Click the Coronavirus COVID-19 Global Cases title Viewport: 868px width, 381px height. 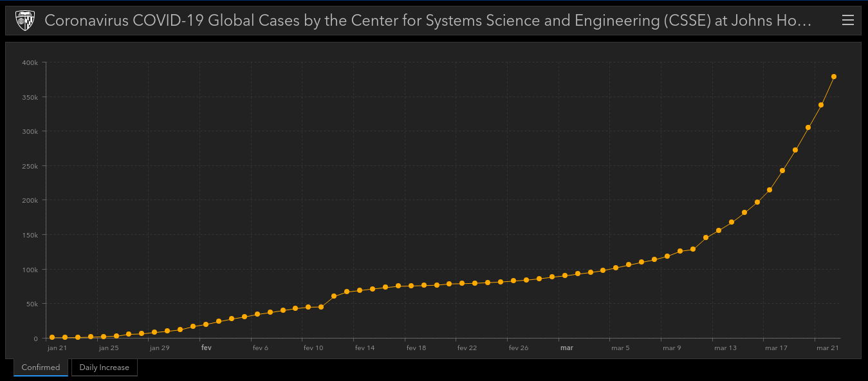pos(427,21)
